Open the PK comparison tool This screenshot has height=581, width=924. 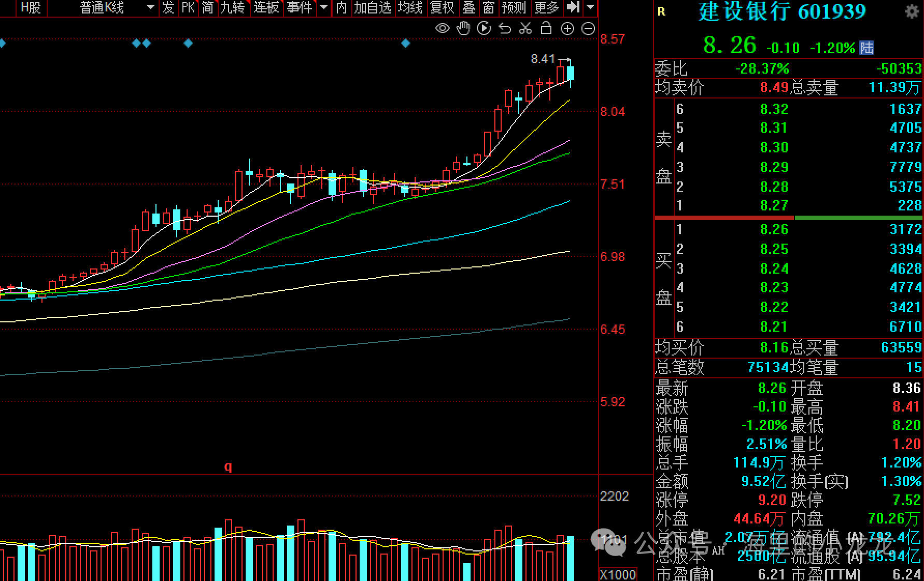[188, 7]
